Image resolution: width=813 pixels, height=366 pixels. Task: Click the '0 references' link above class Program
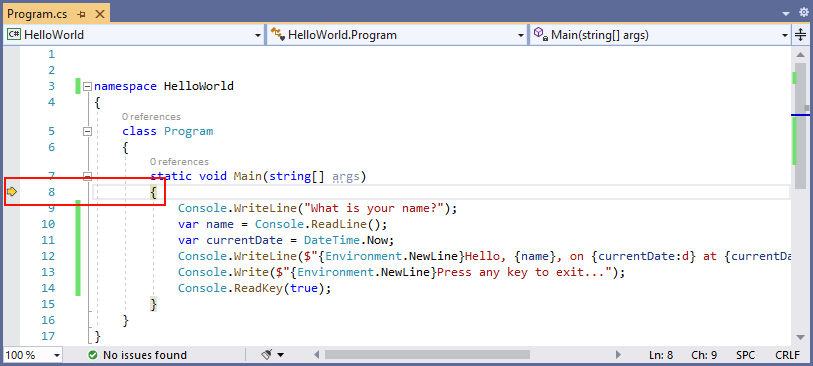tap(151, 117)
